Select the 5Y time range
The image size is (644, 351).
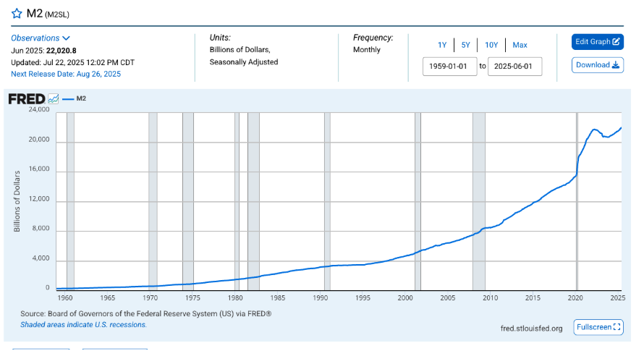tap(465, 45)
